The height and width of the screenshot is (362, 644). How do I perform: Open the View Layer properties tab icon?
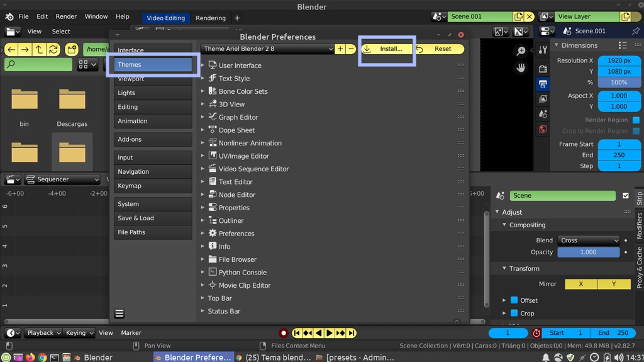click(x=543, y=99)
